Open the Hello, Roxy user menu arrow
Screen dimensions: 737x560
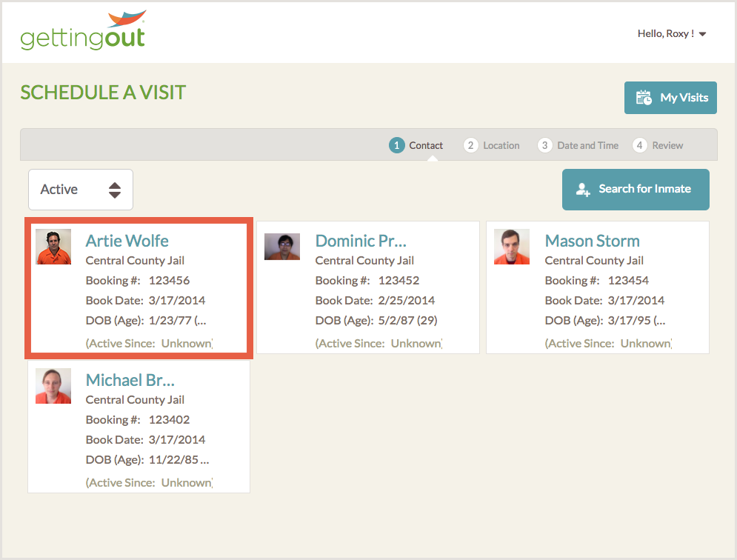point(702,34)
